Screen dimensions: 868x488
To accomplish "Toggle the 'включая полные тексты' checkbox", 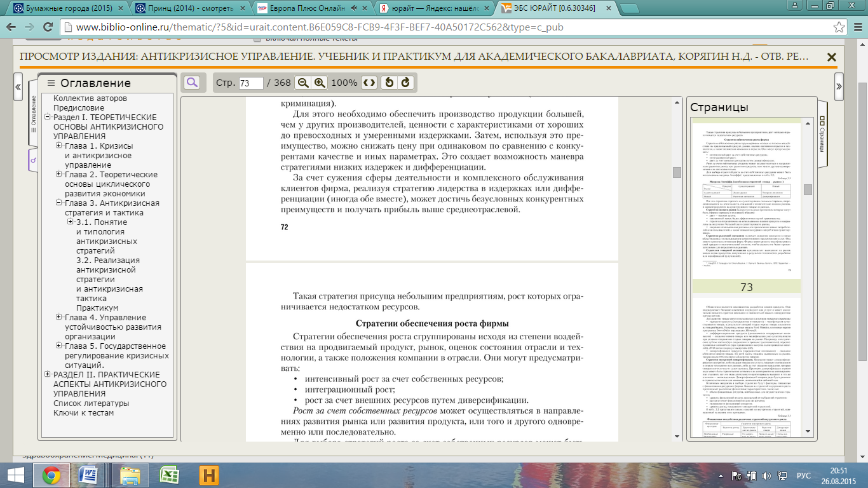I will pyautogui.click(x=257, y=39).
